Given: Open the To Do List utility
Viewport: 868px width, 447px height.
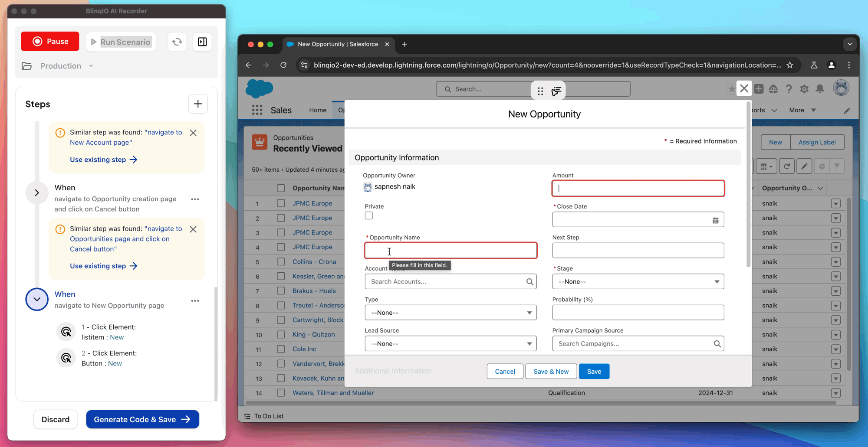Looking at the screenshot, I should (264, 416).
